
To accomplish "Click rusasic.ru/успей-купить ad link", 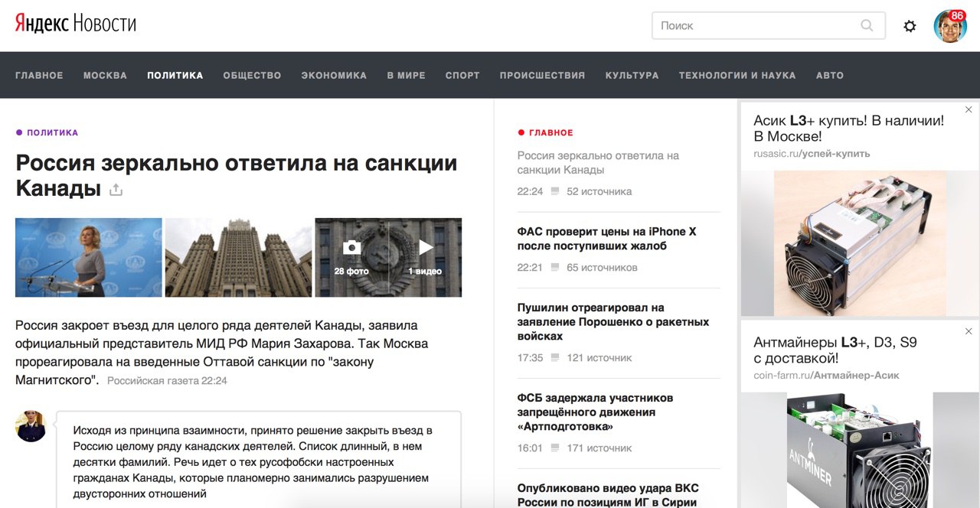I will 812,154.
